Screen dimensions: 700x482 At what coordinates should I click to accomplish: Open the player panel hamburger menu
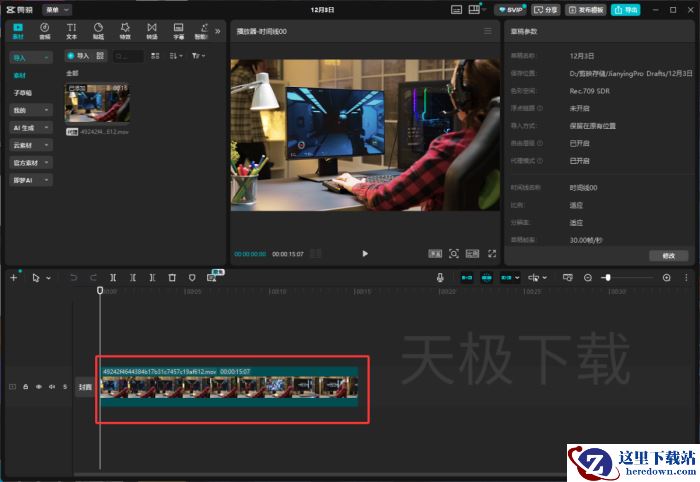click(488, 31)
